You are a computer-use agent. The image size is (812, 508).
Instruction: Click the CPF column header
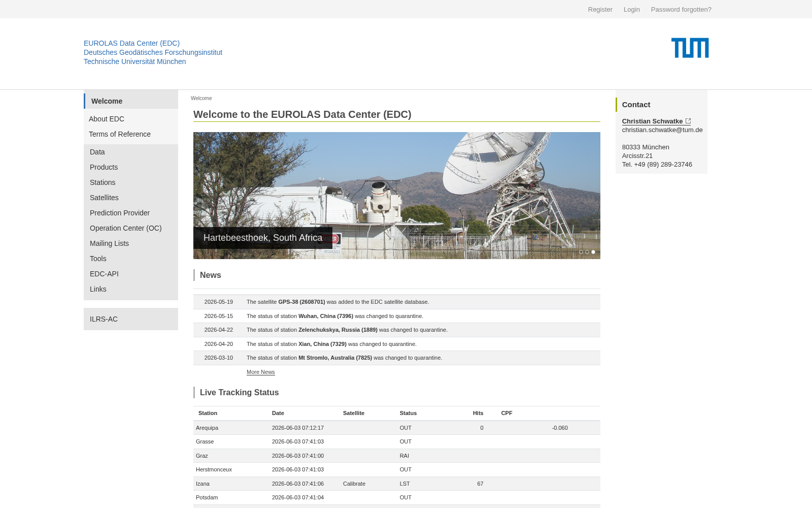[x=507, y=413]
